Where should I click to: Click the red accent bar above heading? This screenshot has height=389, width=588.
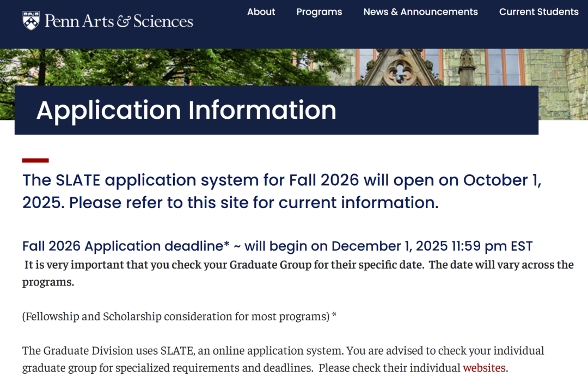tap(35, 161)
